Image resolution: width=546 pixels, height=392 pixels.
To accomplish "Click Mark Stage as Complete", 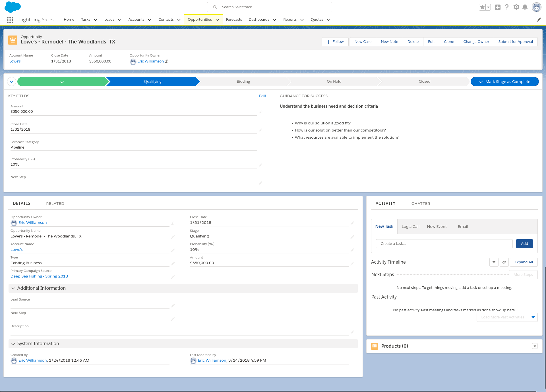I will [505, 82].
